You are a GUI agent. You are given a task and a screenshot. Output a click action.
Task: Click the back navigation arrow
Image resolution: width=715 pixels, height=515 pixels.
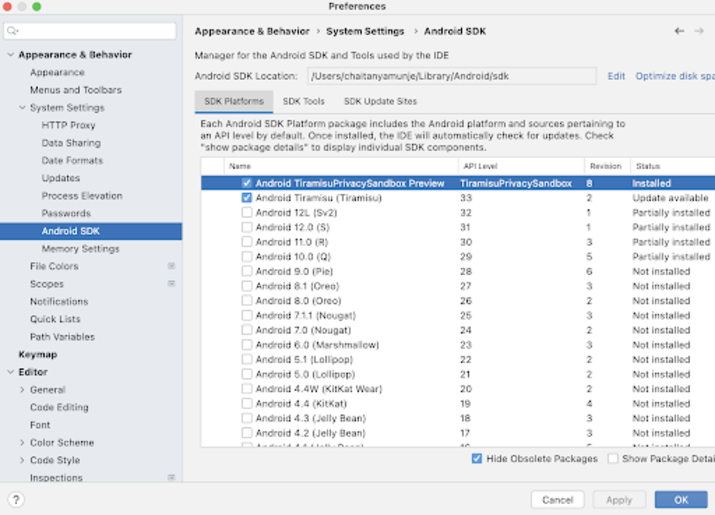coord(679,31)
